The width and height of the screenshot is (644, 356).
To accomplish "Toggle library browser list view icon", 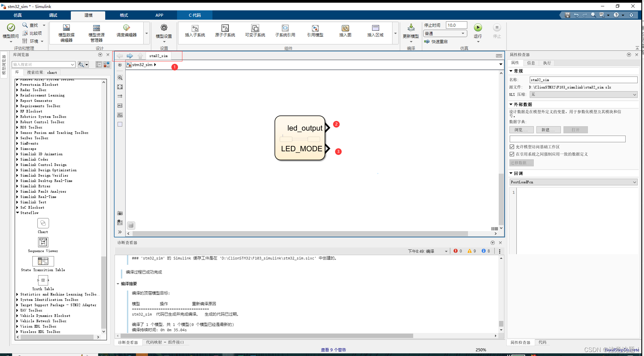I will click(99, 64).
